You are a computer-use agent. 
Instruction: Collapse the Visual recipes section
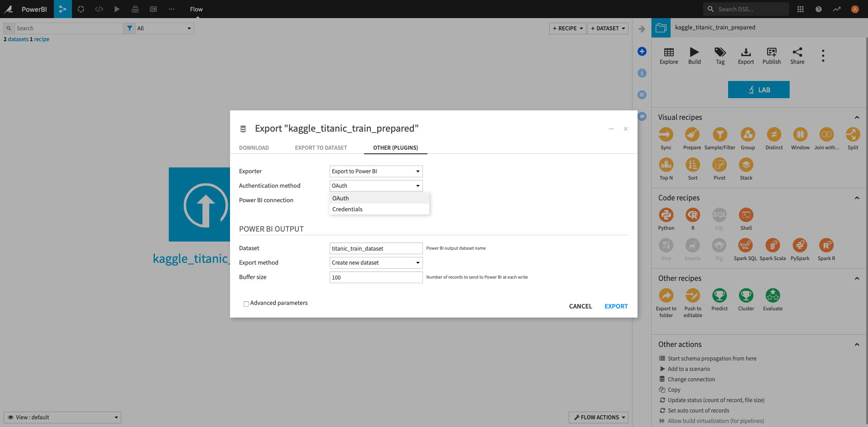pos(857,118)
